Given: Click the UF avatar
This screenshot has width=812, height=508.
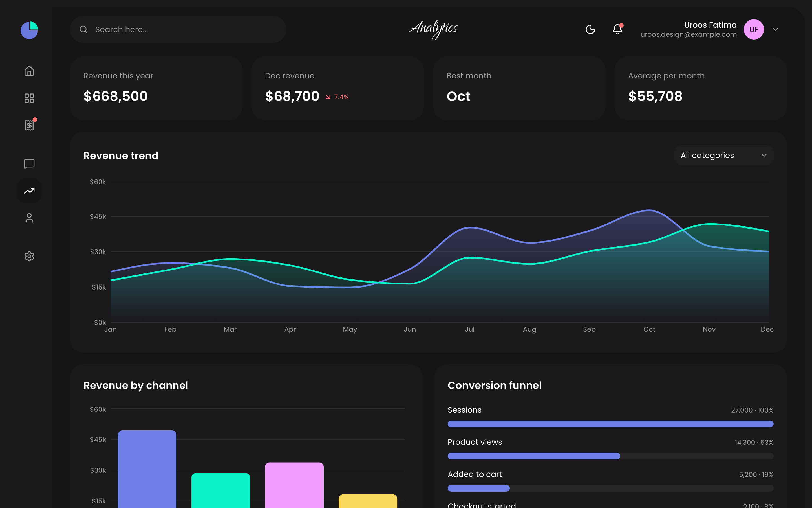Looking at the screenshot, I should coord(754,30).
